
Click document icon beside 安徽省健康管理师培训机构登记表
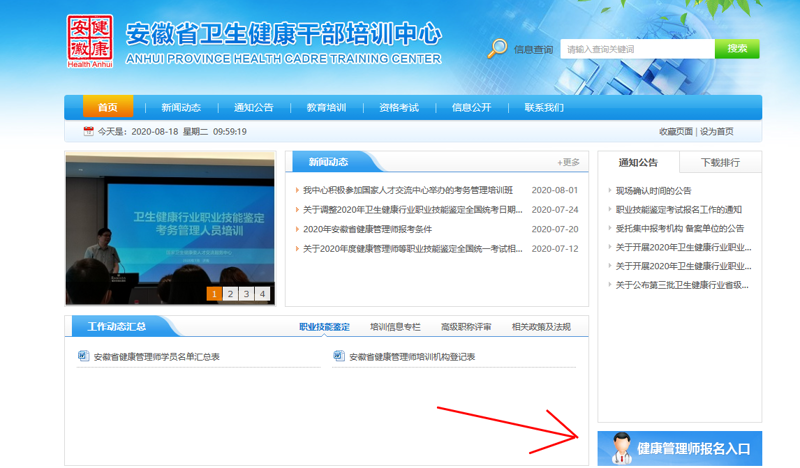[x=339, y=356]
